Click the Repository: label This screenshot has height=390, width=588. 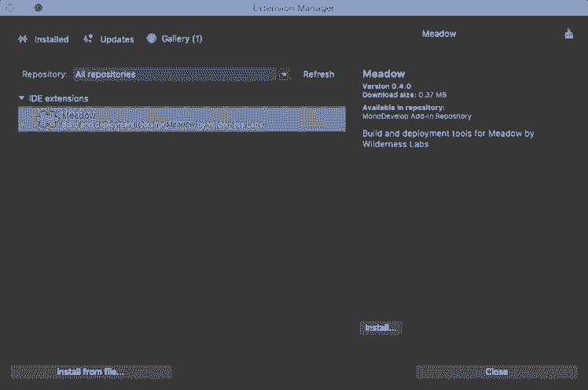pyautogui.click(x=45, y=74)
